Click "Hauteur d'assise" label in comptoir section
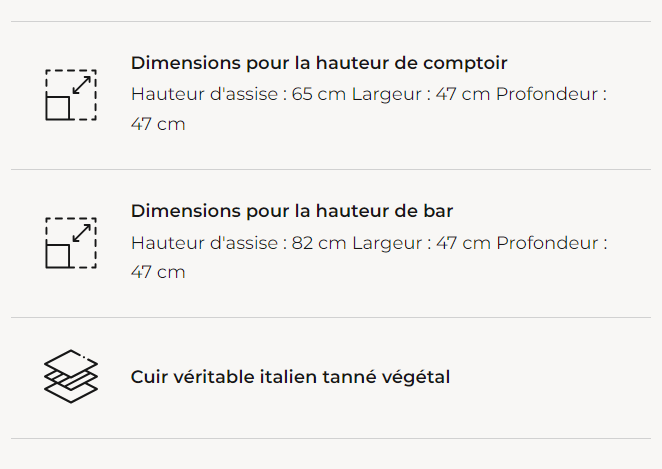 (203, 95)
